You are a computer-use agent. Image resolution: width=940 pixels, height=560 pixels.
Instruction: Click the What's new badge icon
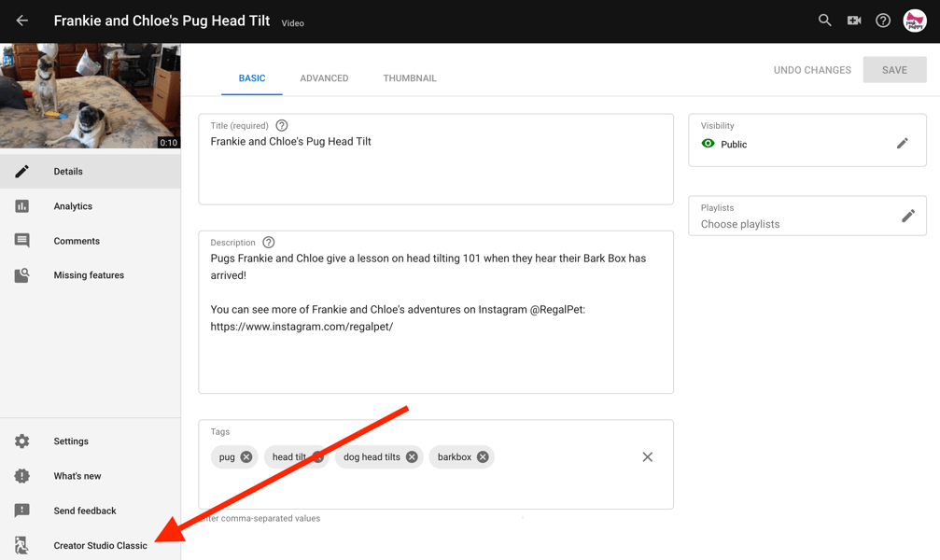(21, 476)
